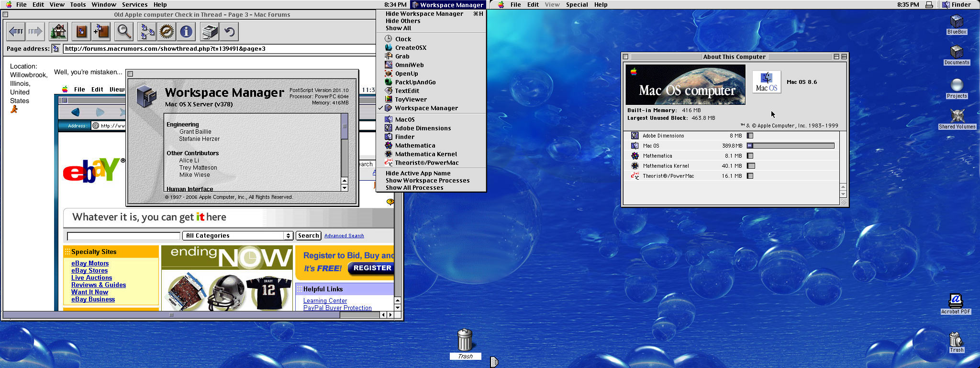The image size is (980, 368).
Task: Open the Special menu in the right menu bar
Action: click(577, 4)
